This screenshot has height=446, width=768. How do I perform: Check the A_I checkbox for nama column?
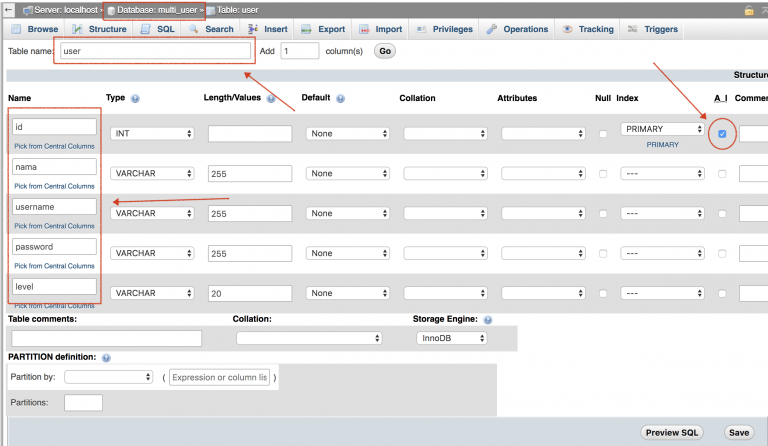coord(722,174)
